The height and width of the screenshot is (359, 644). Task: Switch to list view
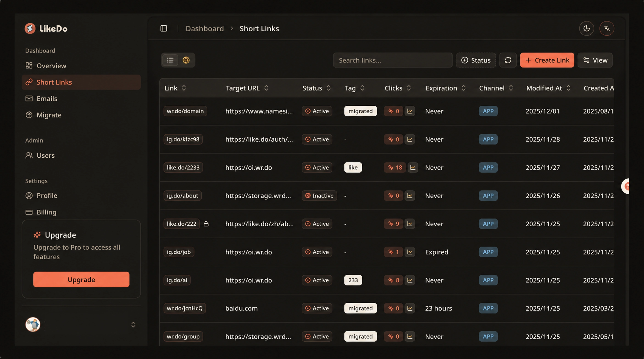point(170,60)
